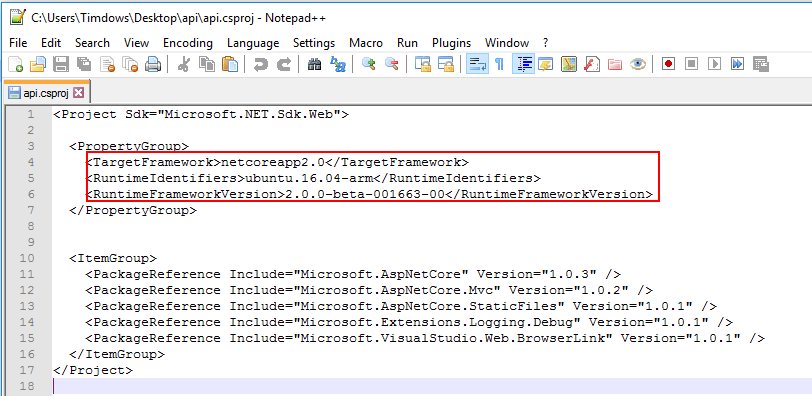This screenshot has width=812, height=396.
Task: Open Find using the binoculars icon
Action: click(314, 64)
